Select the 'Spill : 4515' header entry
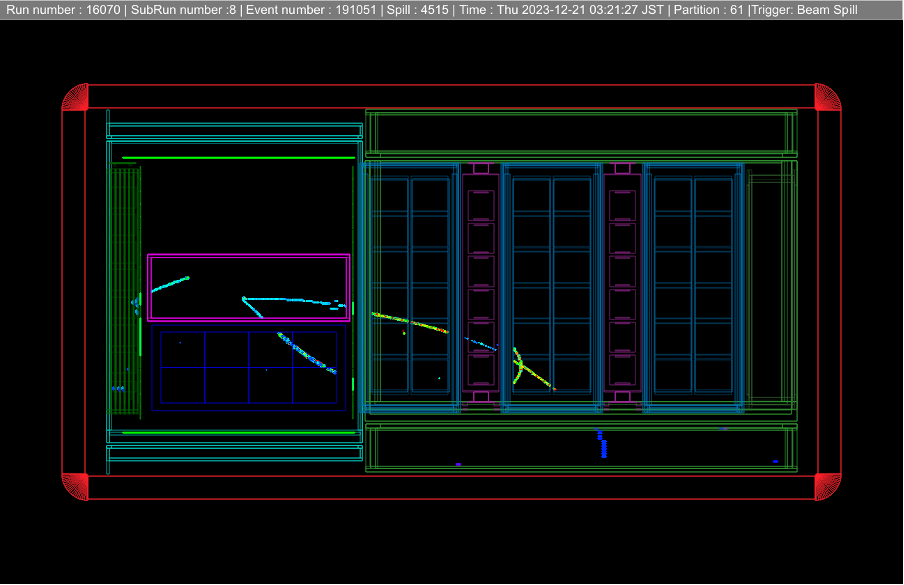The image size is (904, 585). point(417,10)
